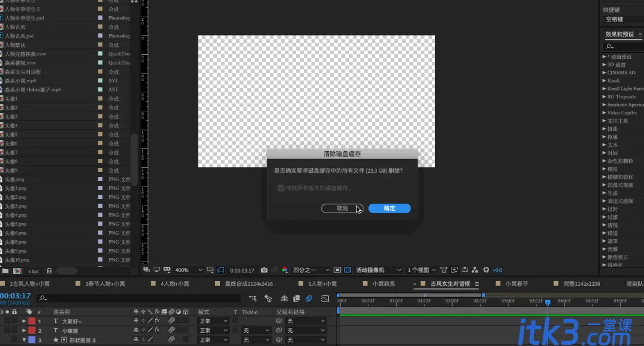
Task: Toggle mask and shape path visibility icon
Action: pyautogui.click(x=221, y=270)
